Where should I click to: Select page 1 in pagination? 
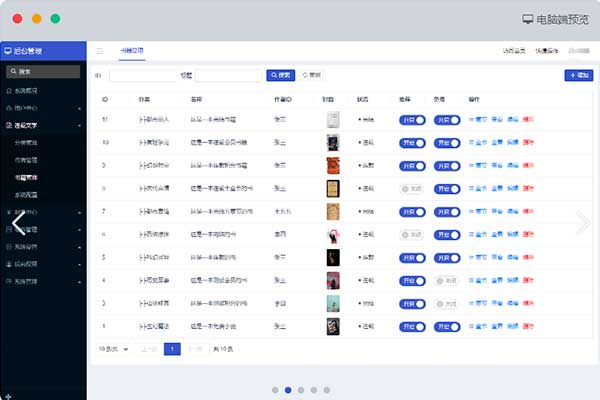172,349
